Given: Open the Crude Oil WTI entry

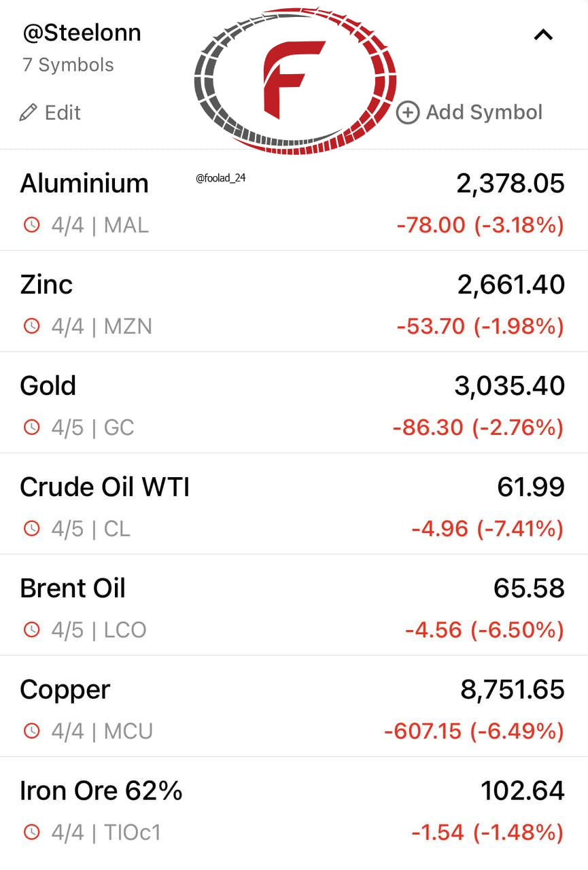Looking at the screenshot, I should (294, 504).
